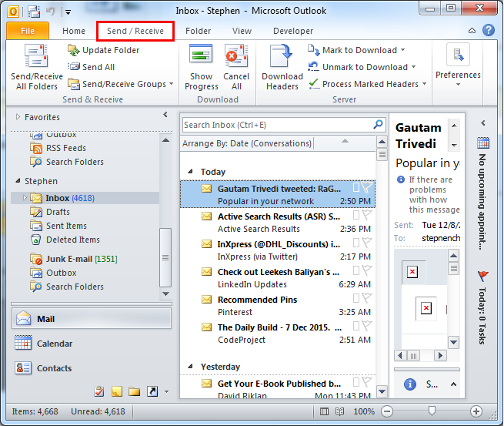Viewport: 504px width, 426px height.
Task: Expand Send/Receive Groups dropdown
Action: [x=171, y=84]
